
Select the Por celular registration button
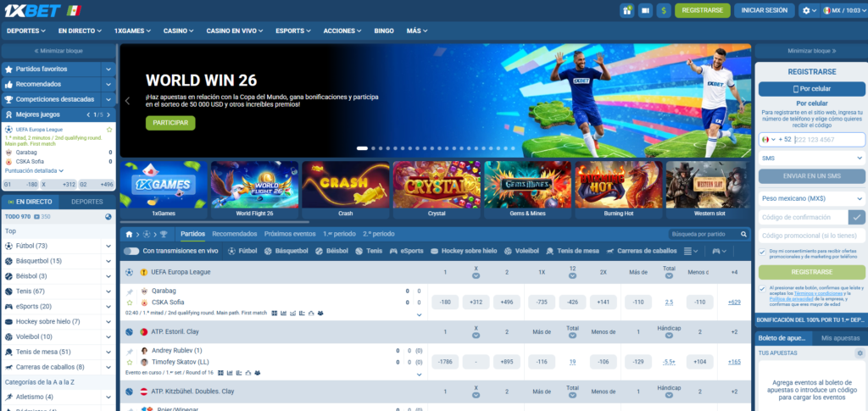point(812,89)
